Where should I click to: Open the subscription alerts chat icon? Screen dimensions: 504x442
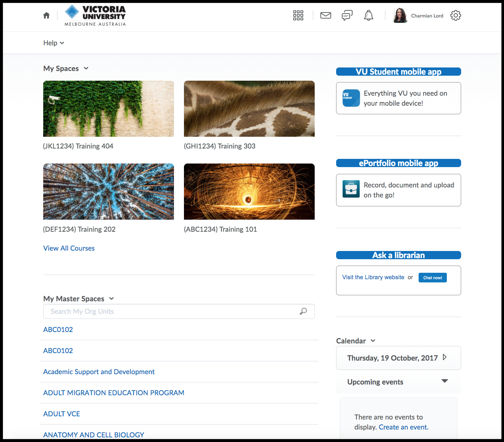coord(347,15)
